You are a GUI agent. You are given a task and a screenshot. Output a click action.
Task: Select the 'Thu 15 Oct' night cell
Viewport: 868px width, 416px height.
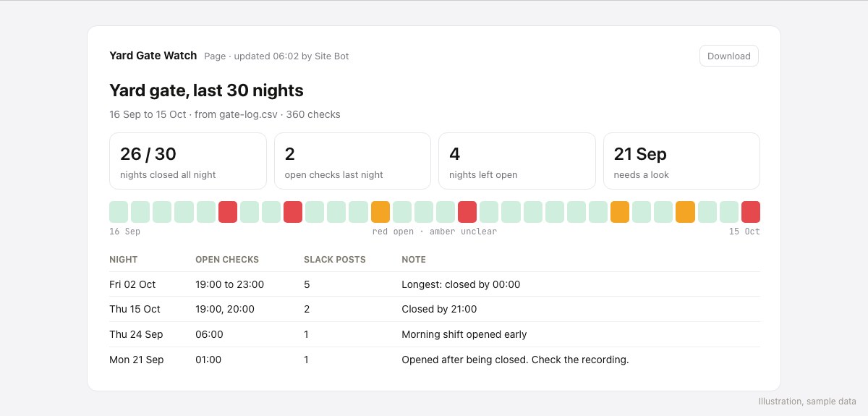coord(135,309)
